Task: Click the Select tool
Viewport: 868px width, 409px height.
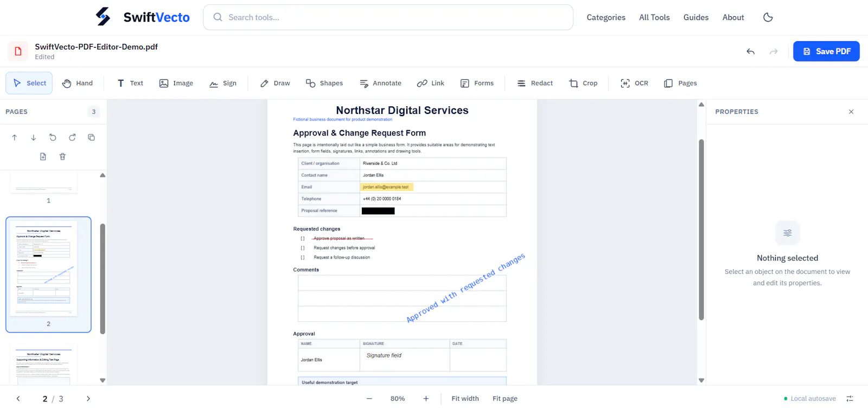Action: click(29, 83)
